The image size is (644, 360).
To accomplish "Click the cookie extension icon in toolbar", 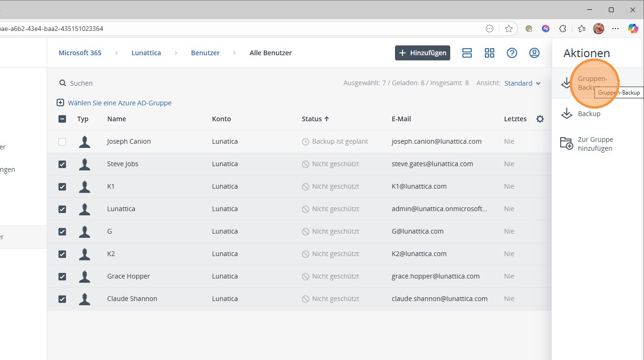I will pos(529,29).
